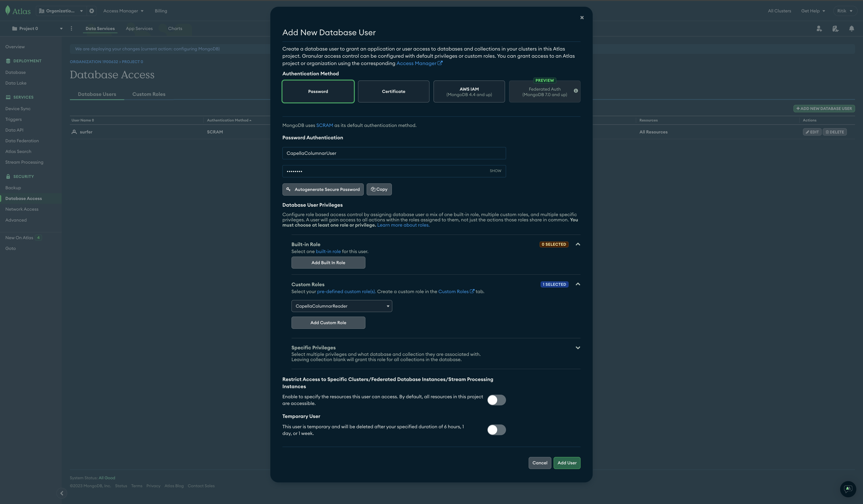
Task: Click the Autogenerate Secure Password button
Action: coord(323,189)
